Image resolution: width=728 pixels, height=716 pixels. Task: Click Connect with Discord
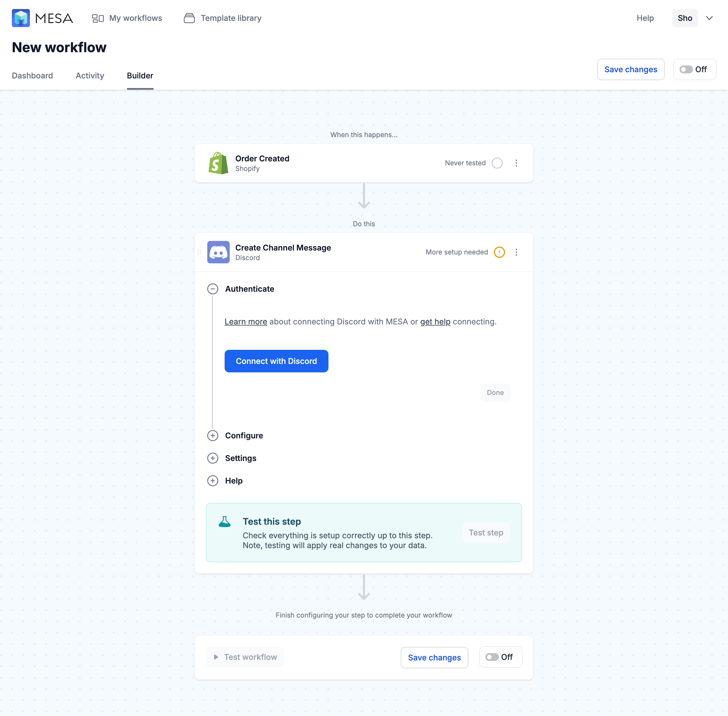pos(276,361)
